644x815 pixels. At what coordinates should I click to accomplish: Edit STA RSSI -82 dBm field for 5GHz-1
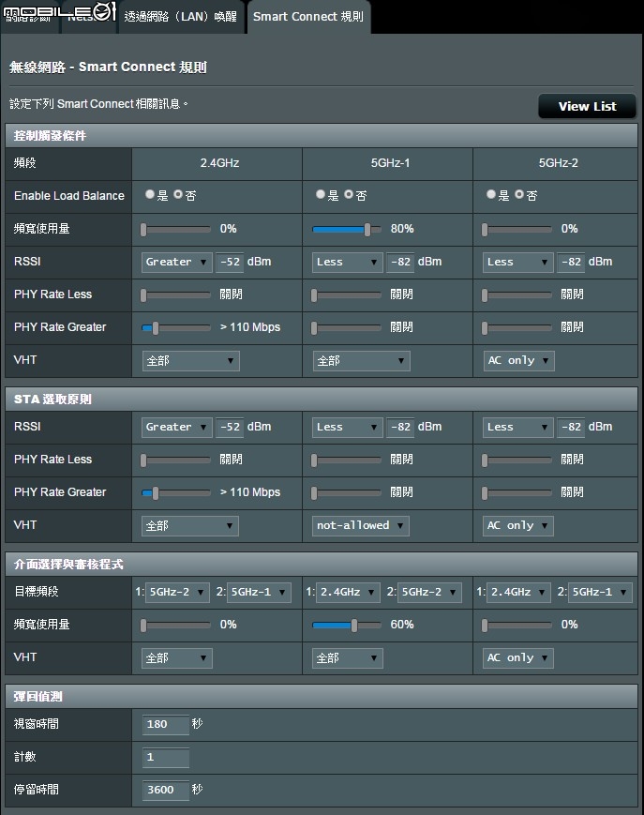click(400, 428)
